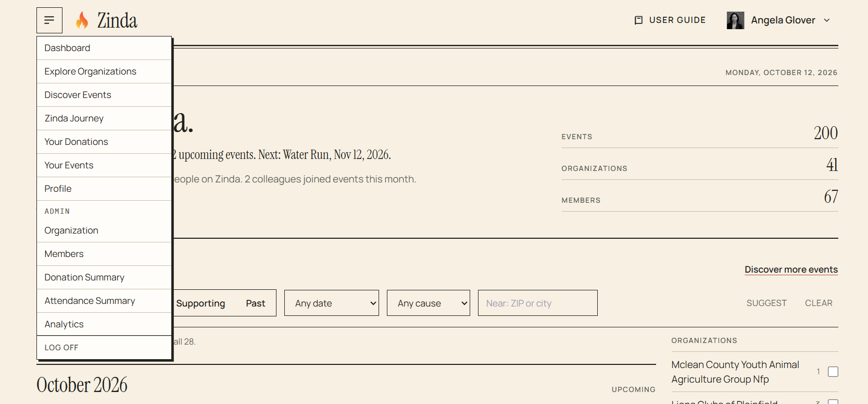Click the Zinda flame logo

pos(82,20)
